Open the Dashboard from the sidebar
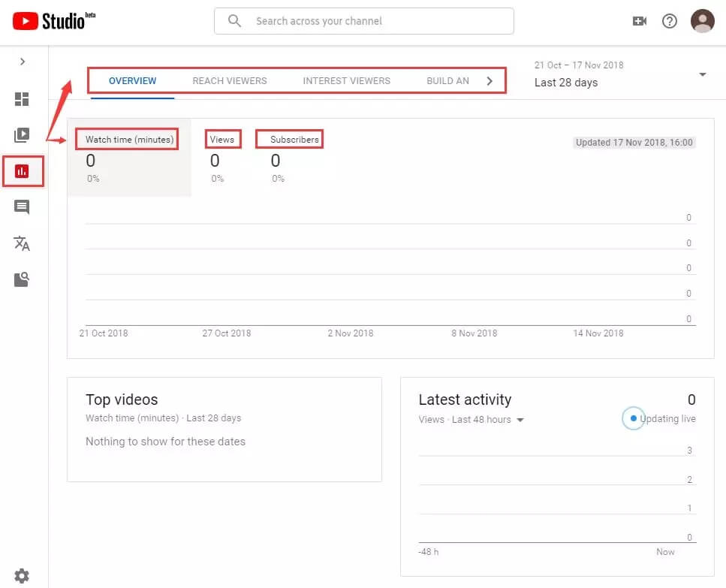Viewport: 726px width, 588px height. [x=23, y=99]
